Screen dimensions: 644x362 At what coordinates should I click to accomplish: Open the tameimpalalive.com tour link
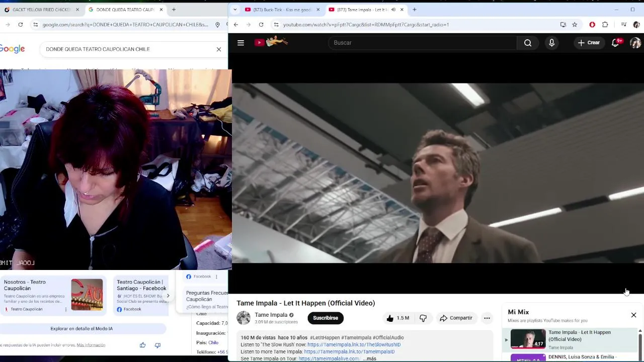329,358
